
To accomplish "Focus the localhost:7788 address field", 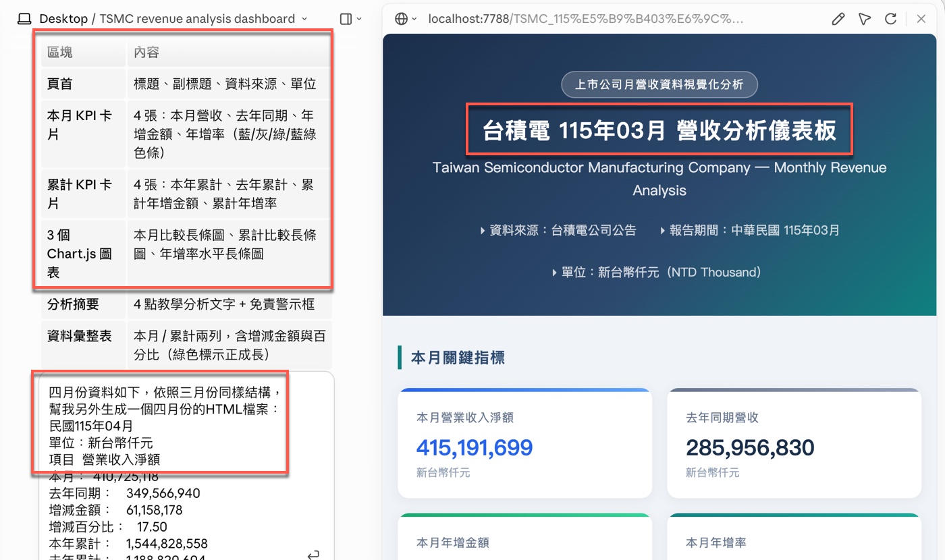I will click(585, 19).
